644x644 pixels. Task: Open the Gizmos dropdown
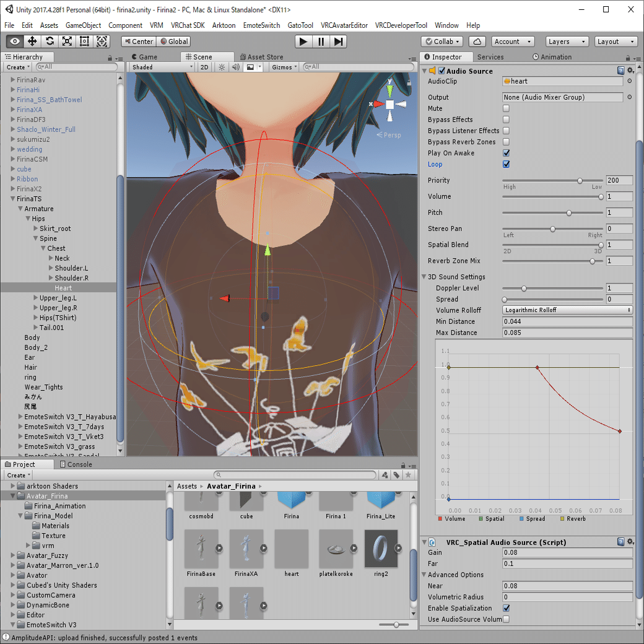pyautogui.click(x=284, y=67)
